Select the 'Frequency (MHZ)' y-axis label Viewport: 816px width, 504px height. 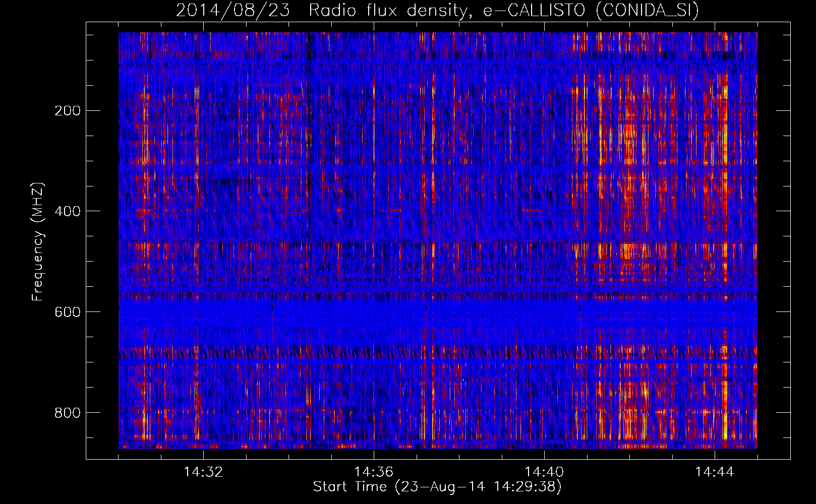[38, 242]
